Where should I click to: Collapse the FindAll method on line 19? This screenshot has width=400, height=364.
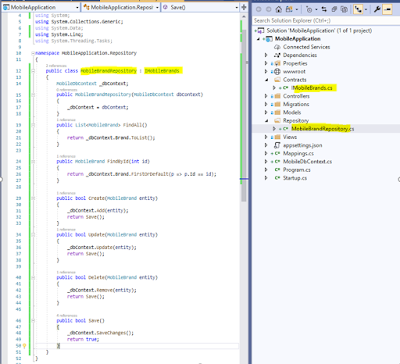click(x=33, y=125)
